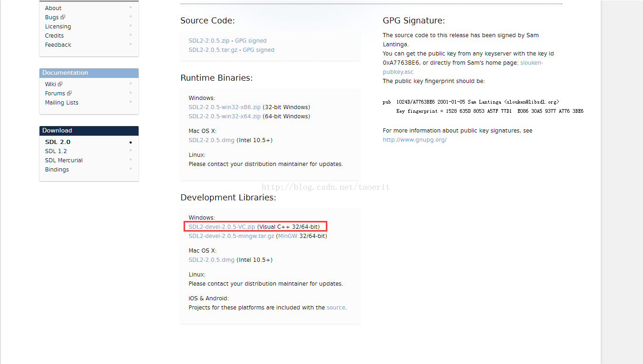Go to the Licensing page

[58, 26]
